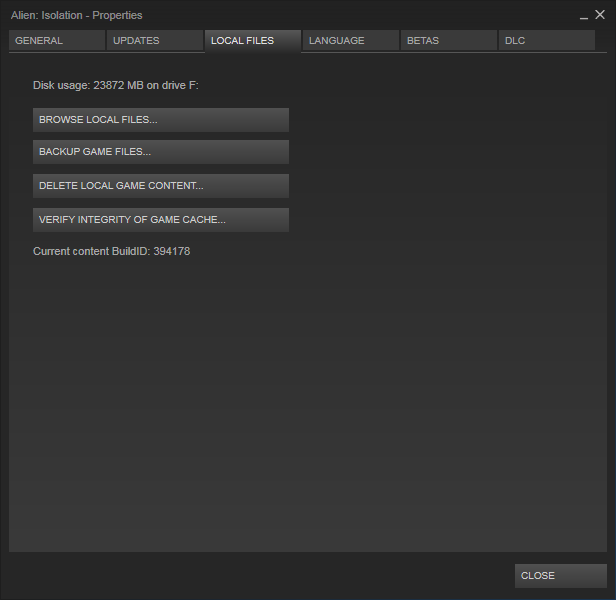
Task: Minimize the Properties window
Action: pyautogui.click(x=584, y=16)
